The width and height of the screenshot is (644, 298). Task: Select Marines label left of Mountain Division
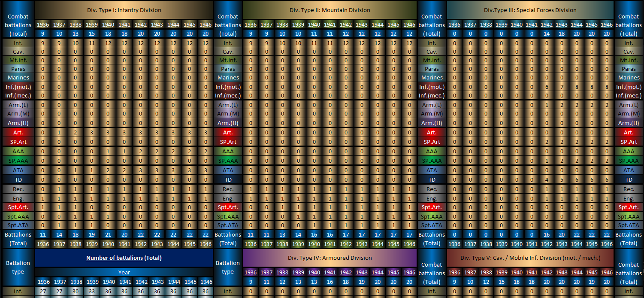228,78
